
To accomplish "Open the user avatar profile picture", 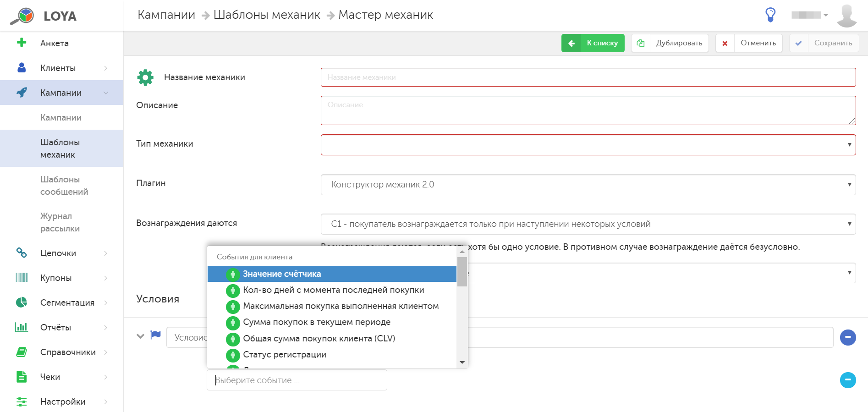I will 846,16.
